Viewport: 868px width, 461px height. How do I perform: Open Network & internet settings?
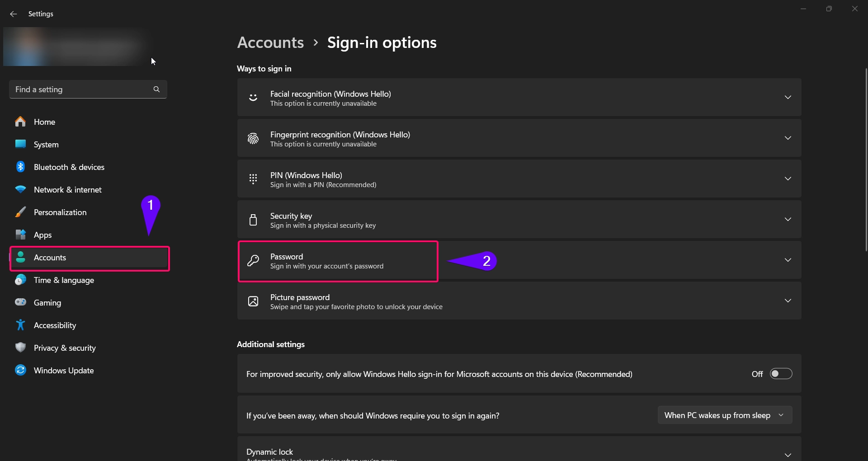click(88, 189)
